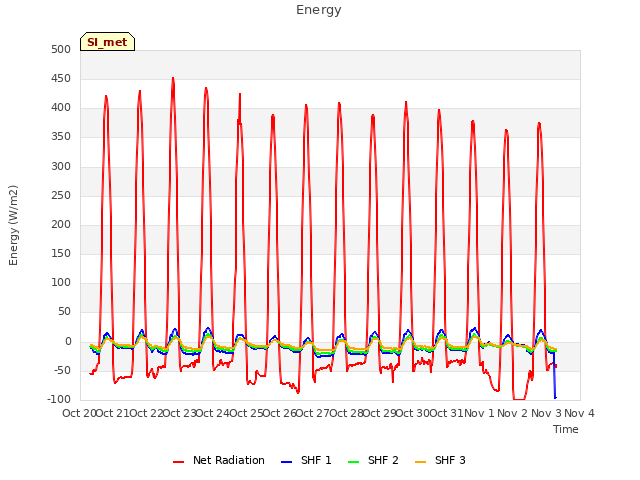
Task: Click the Nov 4 x-axis label
Action: pos(579,413)
